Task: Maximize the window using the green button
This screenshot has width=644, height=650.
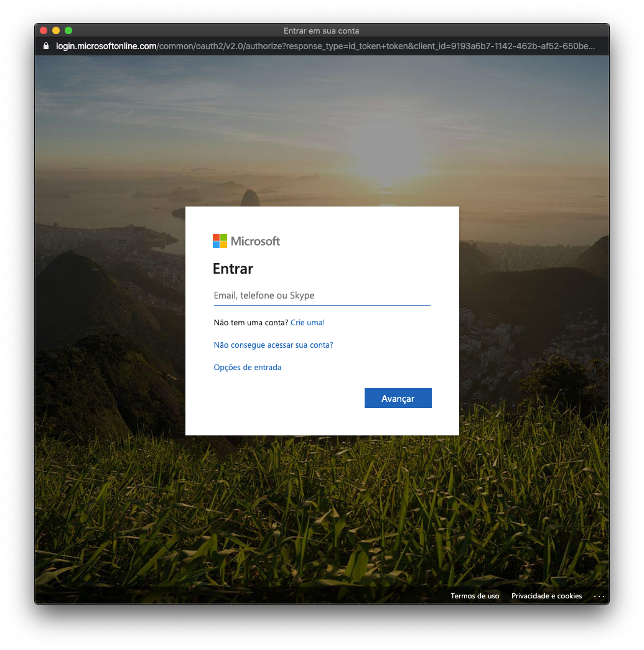Action: (x=68, y=30)
